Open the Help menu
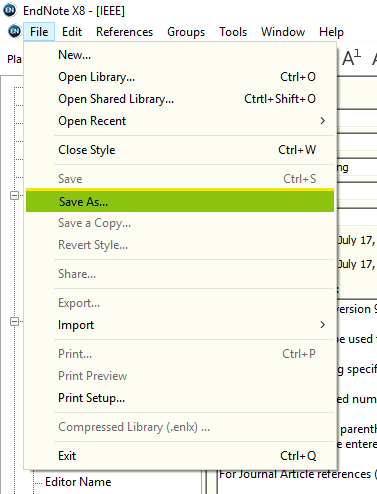Viewport: 377px width, 494px height. (331, 32)
